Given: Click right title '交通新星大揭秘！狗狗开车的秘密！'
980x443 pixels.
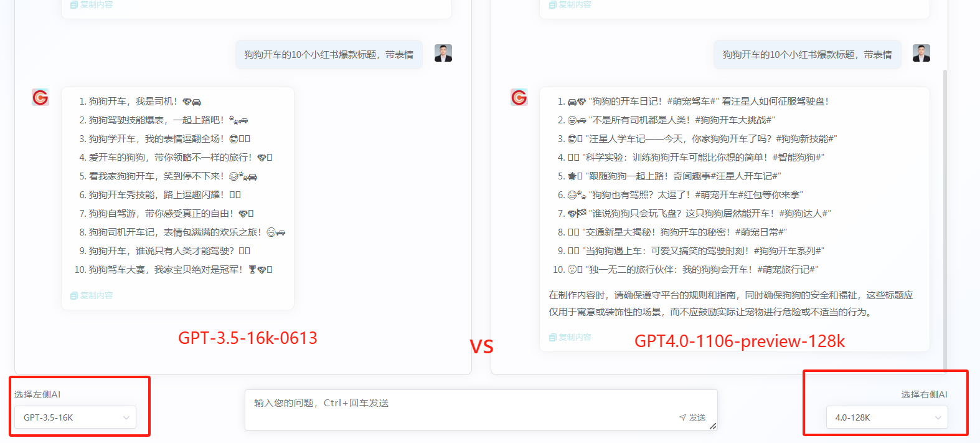Looking at the screenshot, I should click(659, 232).
